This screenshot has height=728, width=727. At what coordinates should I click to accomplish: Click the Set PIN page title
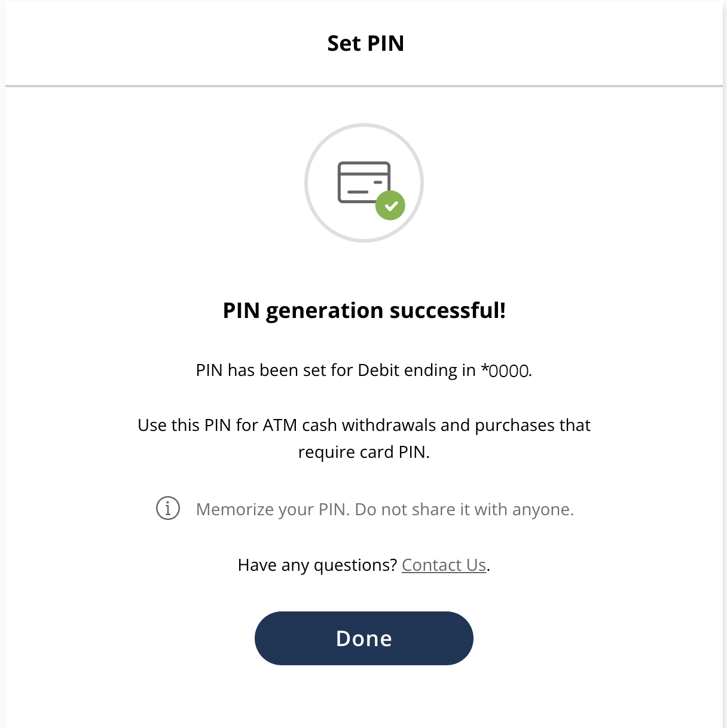coord(365,43)
